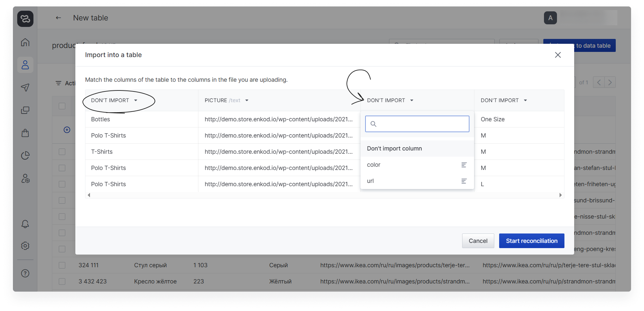Open the Settings gear icon in sidebar
Viewport: 644px width, 311px height.
coord(25,246)
